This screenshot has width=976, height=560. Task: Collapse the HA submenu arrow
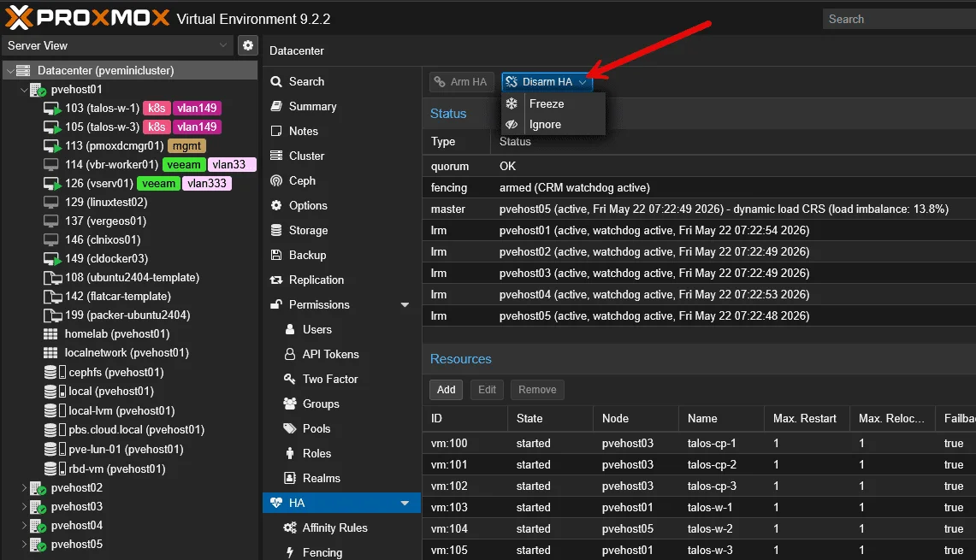point(405,503)
